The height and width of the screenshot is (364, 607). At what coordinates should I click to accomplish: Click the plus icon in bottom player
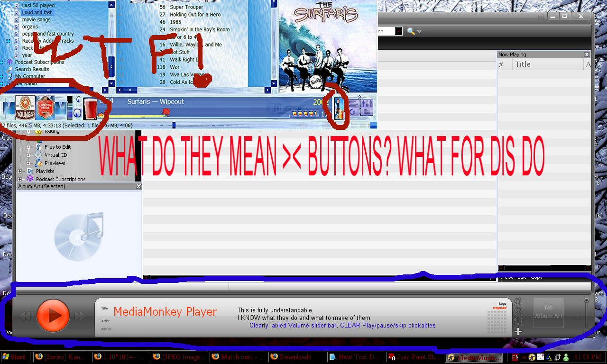(x=518, y=332)
